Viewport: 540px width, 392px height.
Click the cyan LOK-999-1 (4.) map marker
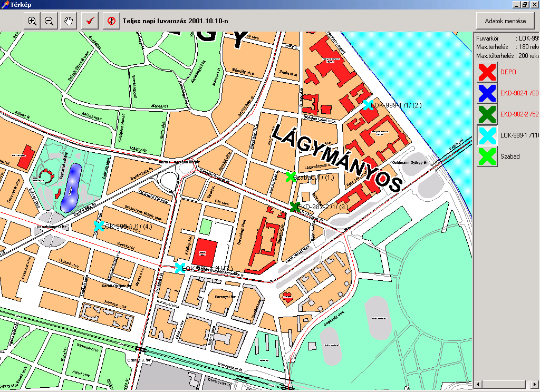click(x=98, y=226)
